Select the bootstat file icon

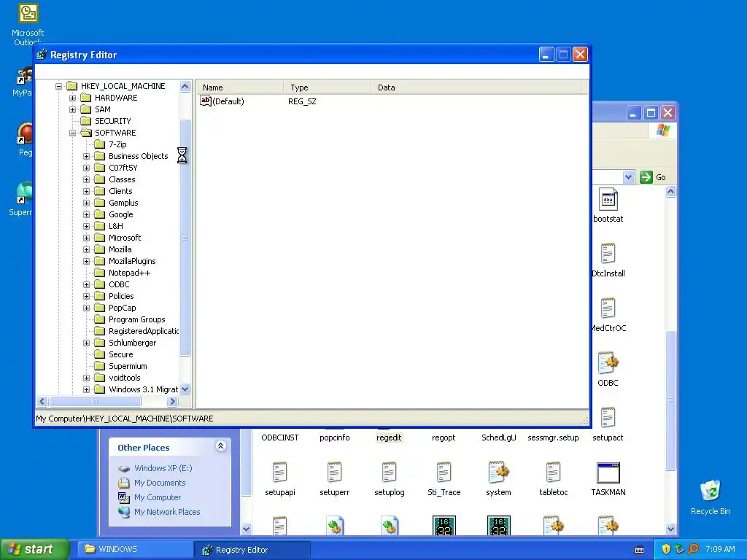point(608,200)
